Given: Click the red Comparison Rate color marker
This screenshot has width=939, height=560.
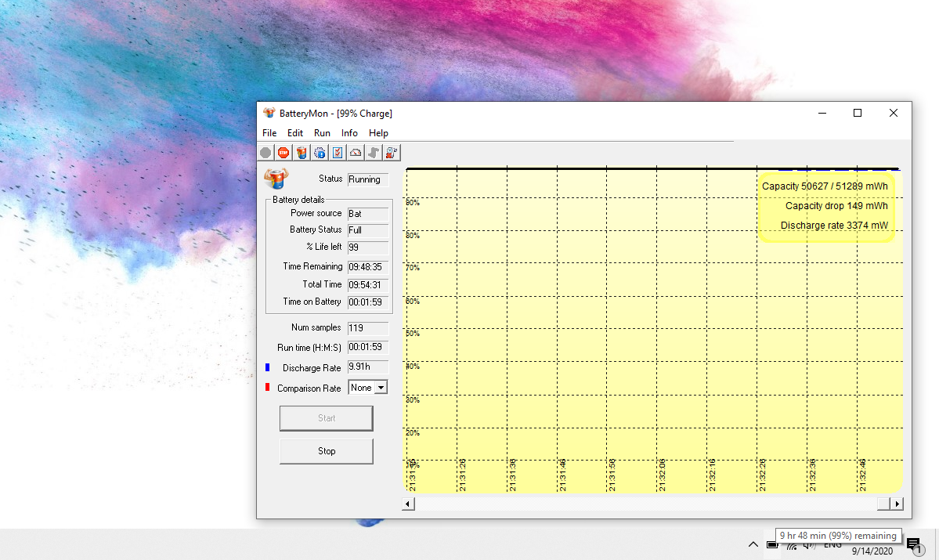Looking at the screenshot, I should coord(267,388).
